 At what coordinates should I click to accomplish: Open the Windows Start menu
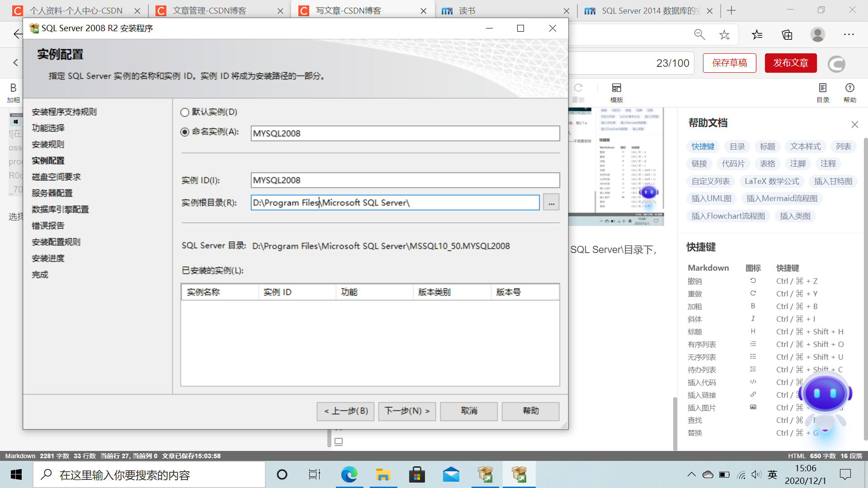16,474
